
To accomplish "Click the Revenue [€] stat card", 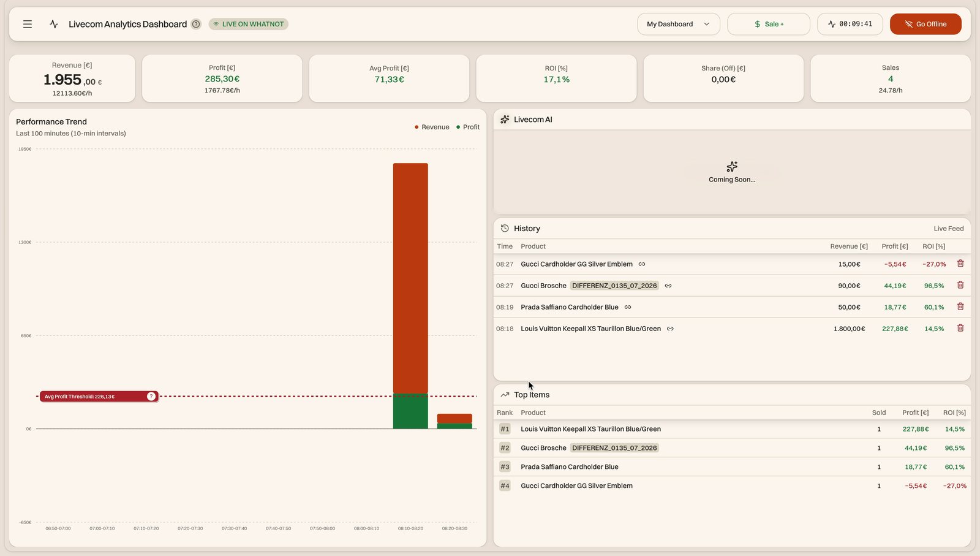I will click(72, 78).
